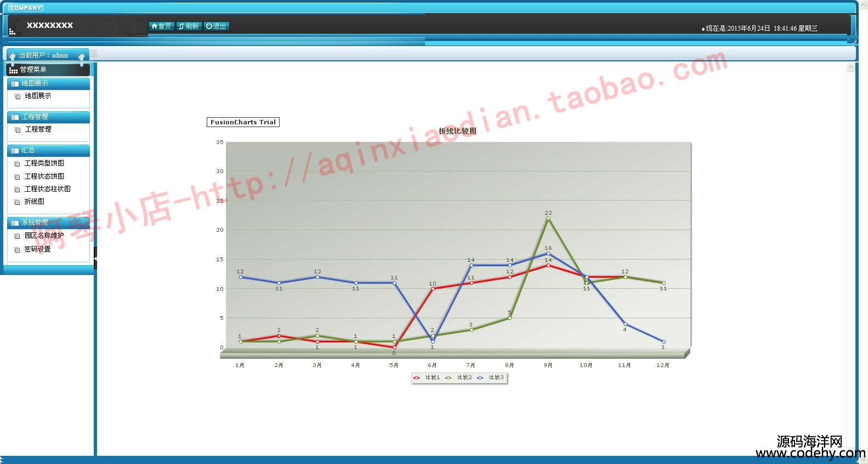Image resolution: width=868 pixels, height=464 pixels.
Task: Open the 地图展示 menu item
Action: tap(38, 96)
